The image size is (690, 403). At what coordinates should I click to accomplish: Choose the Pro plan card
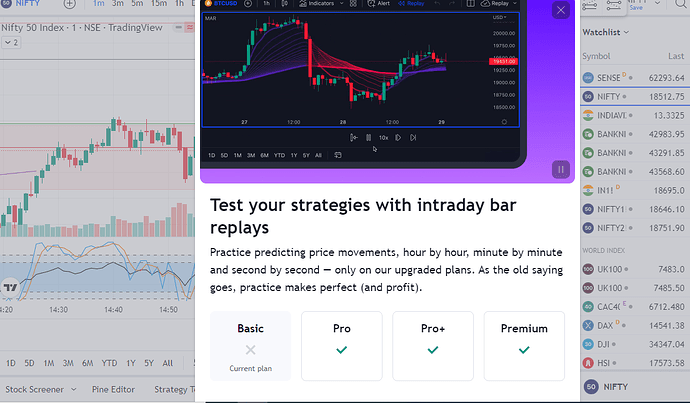[x=341, y=346]
